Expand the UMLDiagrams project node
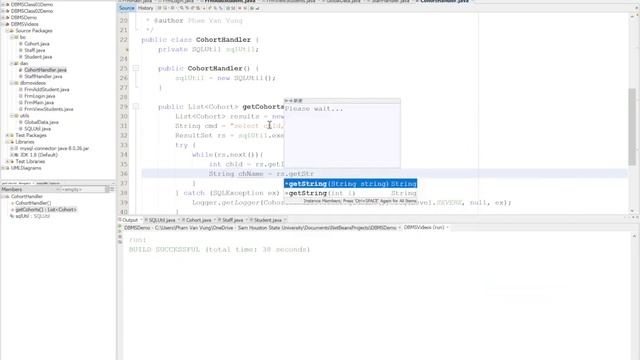Screen dimensions: 640x360 [x=3, y=168]
